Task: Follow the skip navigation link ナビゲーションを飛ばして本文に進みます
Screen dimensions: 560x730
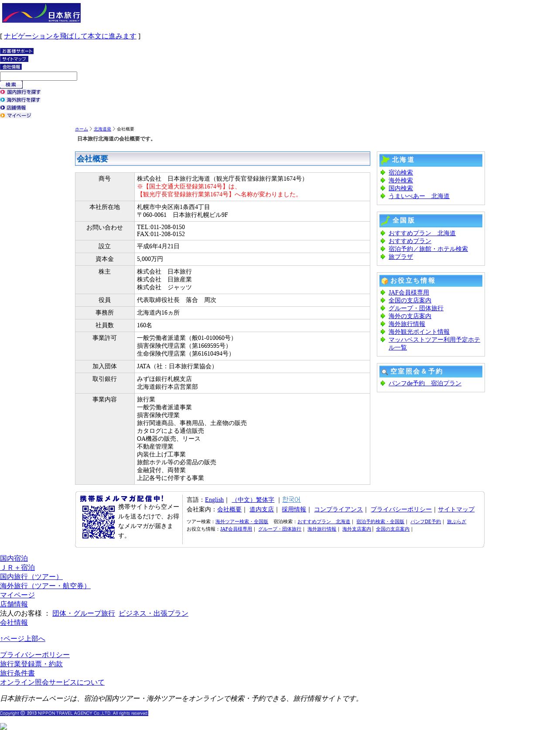Action: (70, 36)
